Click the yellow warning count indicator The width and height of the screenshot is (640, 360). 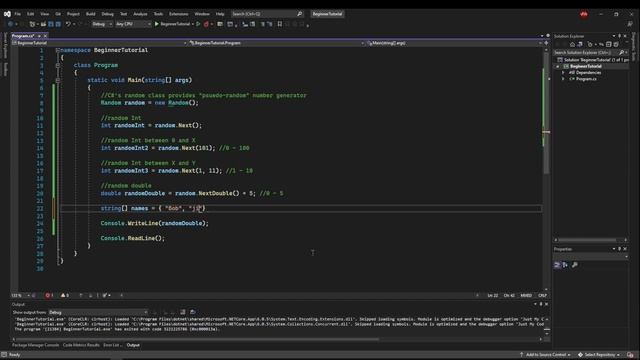point(64,295)
